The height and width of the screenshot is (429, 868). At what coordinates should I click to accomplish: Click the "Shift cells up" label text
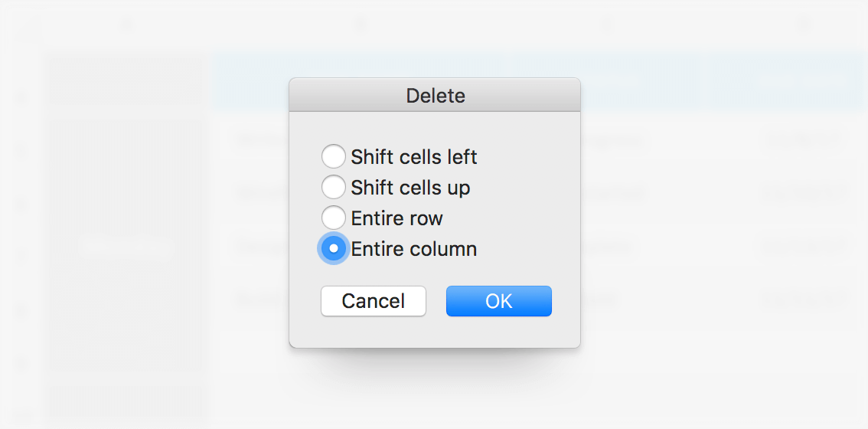pos(410,188)
